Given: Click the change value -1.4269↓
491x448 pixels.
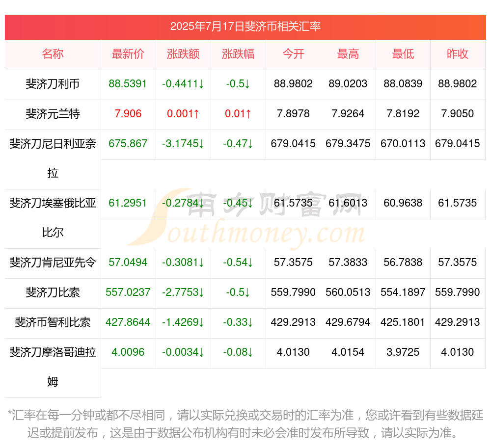Looking at the screenshot, I should [183, 322].
